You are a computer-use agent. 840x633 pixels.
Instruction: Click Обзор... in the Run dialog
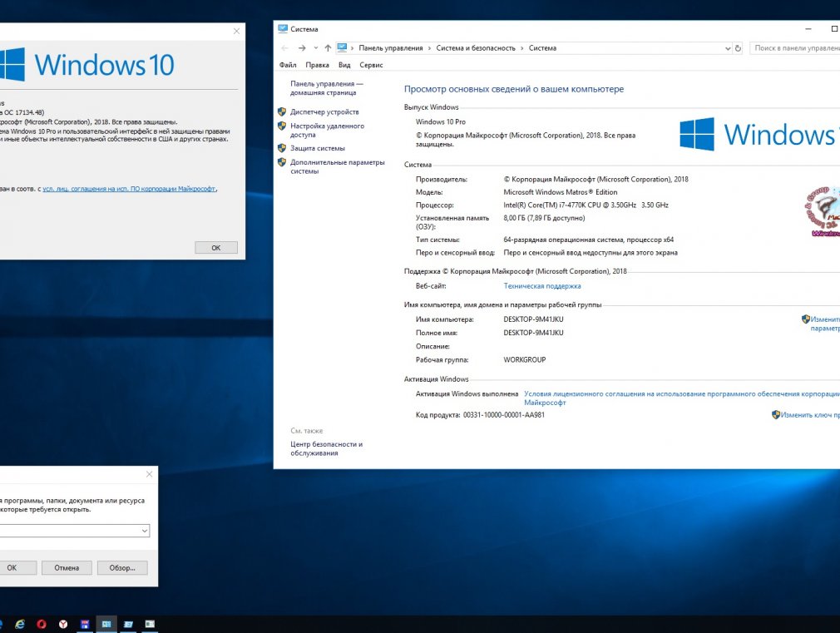(x=122, y=567)
